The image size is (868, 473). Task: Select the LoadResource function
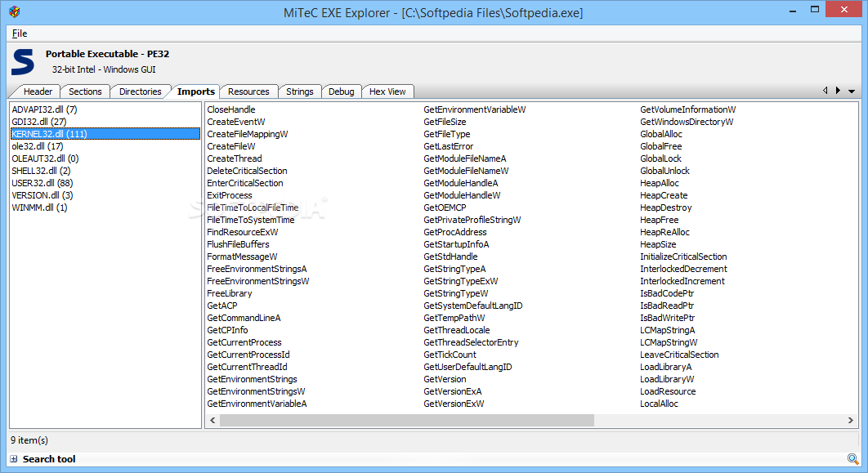coord(668,391)
